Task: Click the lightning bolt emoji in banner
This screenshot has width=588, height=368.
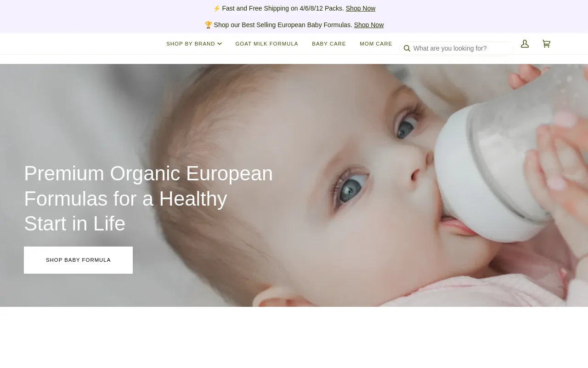Action: pyautogui.click(x=216, y=8)
